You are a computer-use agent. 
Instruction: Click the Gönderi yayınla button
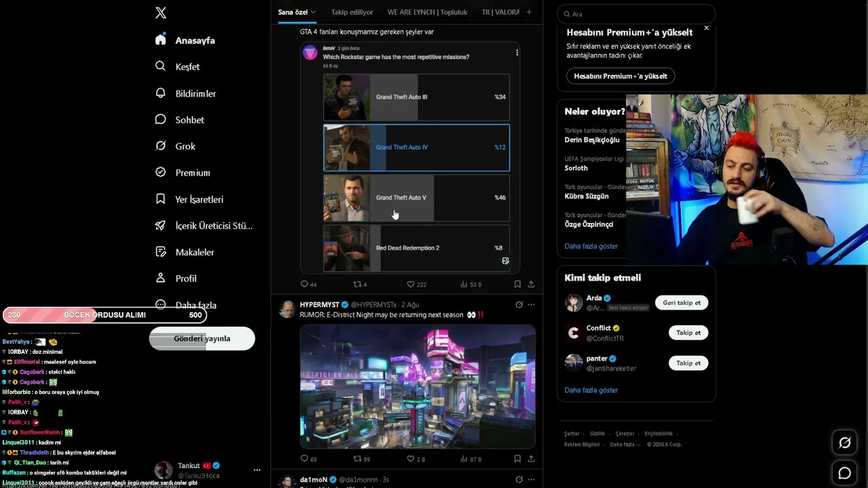click(202, 338)
